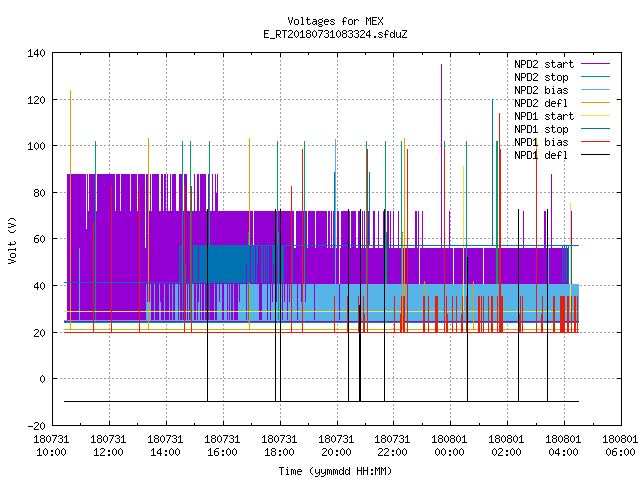Click the 180731 20:00 time tick label
Image resolution: width=640 pixels, height=480 pixels.
click(336, 446)
